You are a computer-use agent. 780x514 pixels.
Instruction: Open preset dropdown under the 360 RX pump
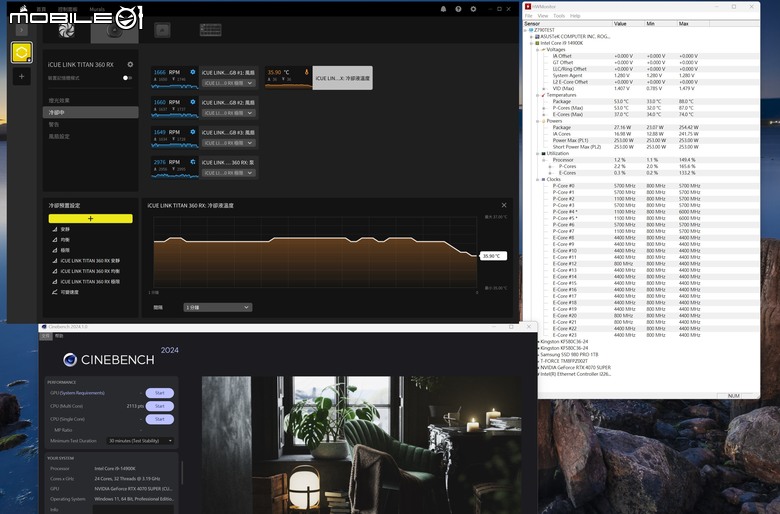[229, 173]
